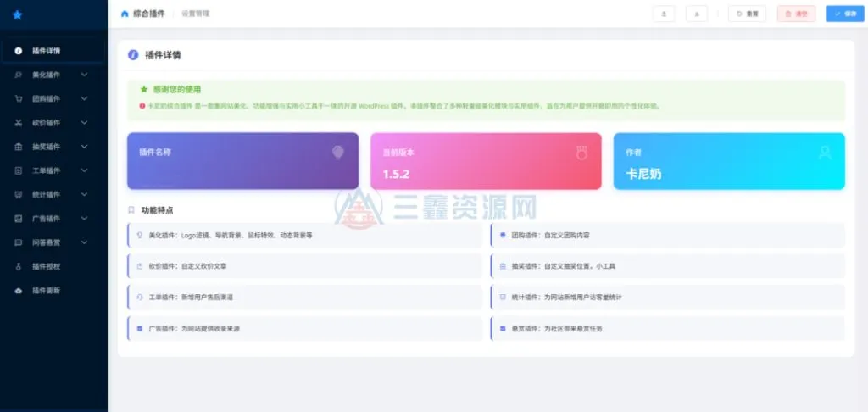Click the upload icon button in the top bar
The height and width of the screenshot is (412, 868).
click(x=664, y=14)
